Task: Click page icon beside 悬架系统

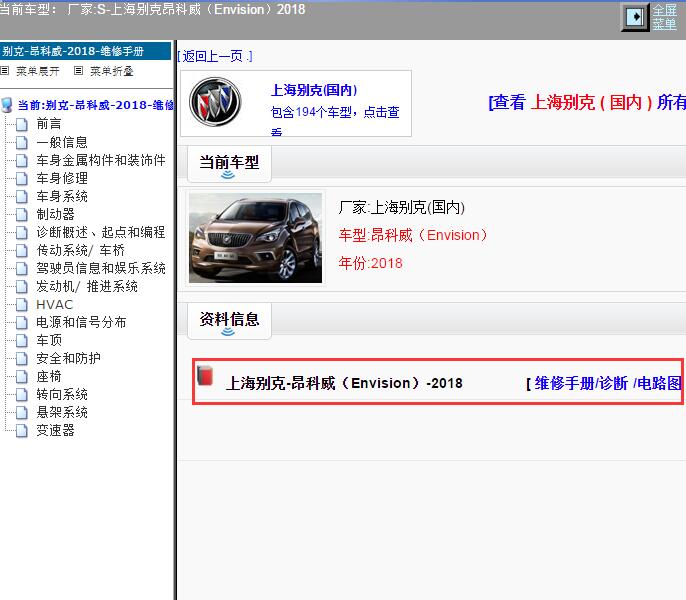Action: pos(22,413)
